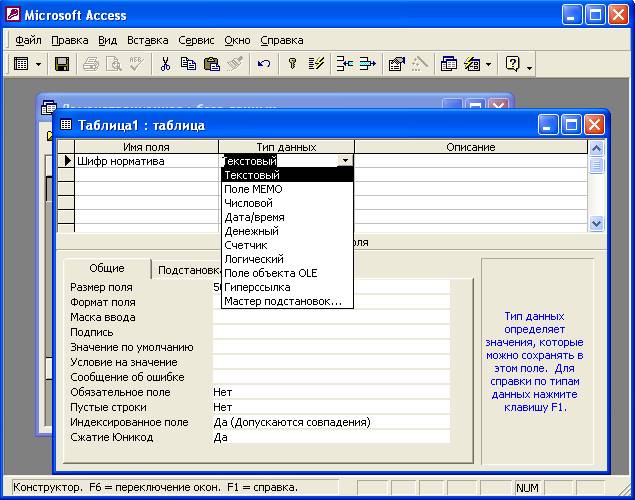Click the Cut scissors icon

[x=166, y=64]
